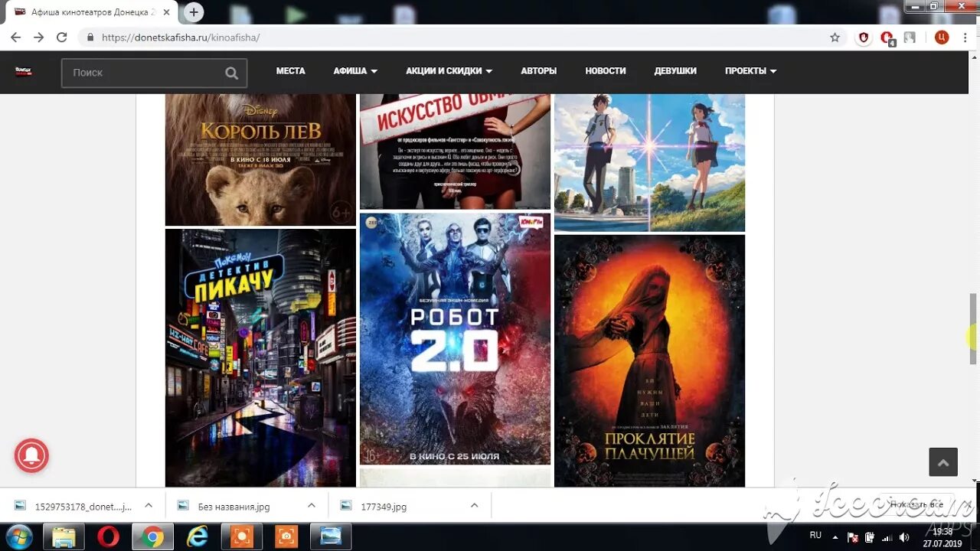
Task: Click the grey extension icon beside profile
Action: click(x=910, y=37)
